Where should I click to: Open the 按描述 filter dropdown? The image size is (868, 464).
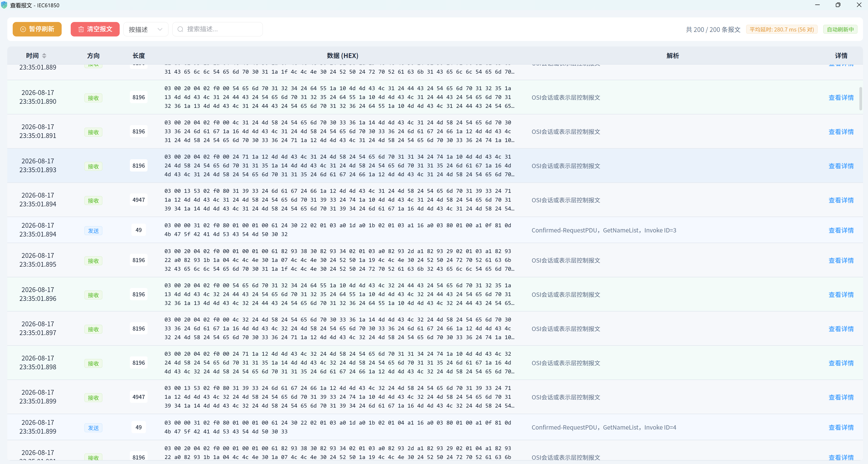click(x=145, y=29)
